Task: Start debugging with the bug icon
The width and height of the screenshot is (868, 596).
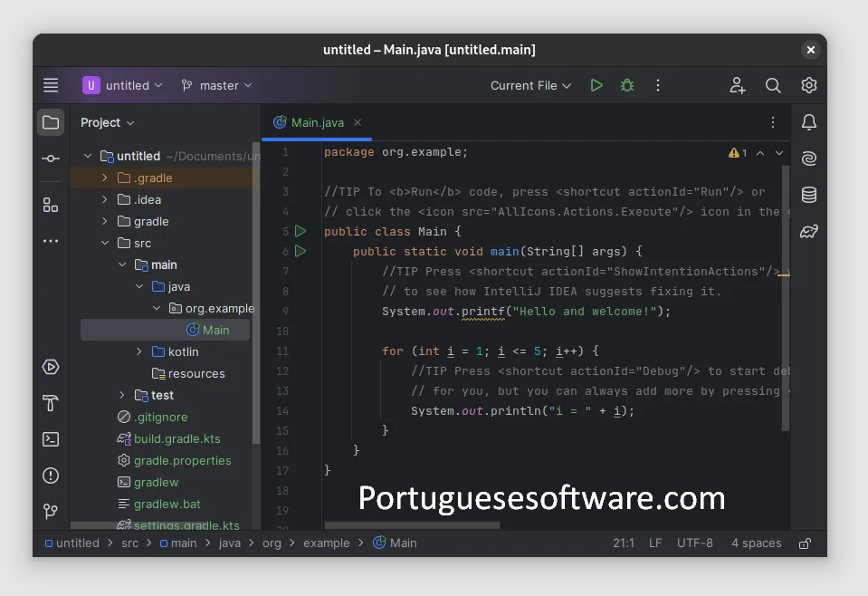Action: pos(627,85)
